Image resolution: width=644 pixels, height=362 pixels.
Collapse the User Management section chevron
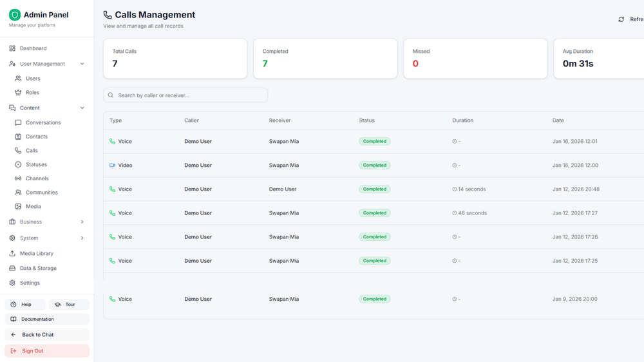(82, 64)
